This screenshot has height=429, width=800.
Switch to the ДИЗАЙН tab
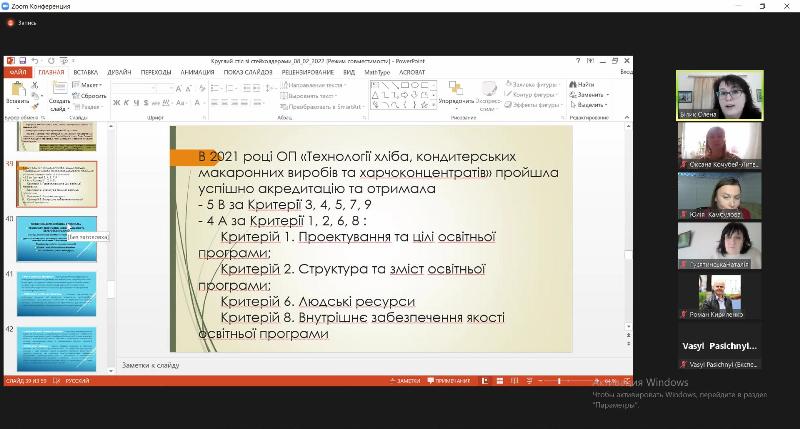[119, 72]
